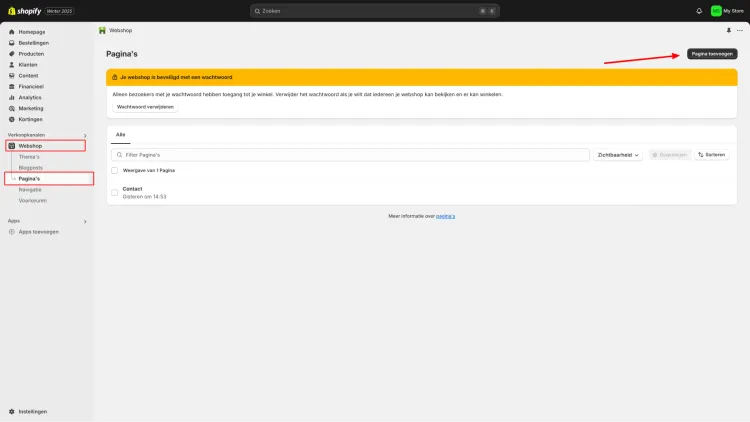The width and height of the screenshot is (750, 422).
Task: Click the Shopify logo in header
Action: 24,11
